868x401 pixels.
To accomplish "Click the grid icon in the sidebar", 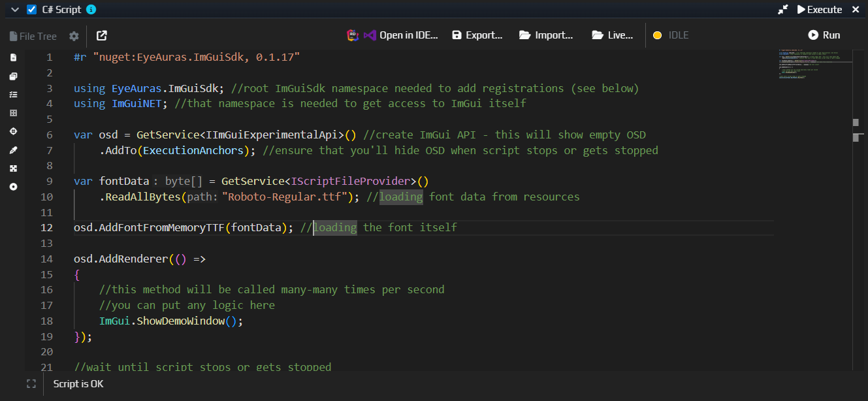I will [x=12, y=112].
